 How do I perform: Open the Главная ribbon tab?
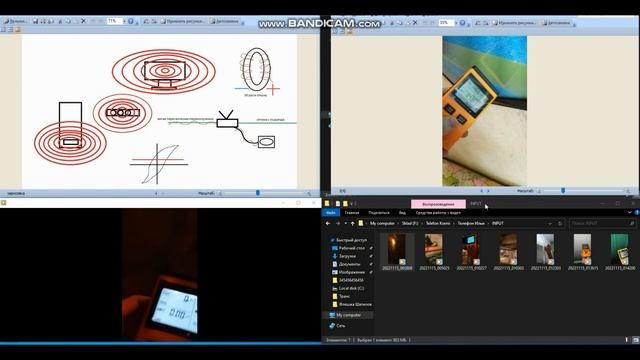pyautogui.click(x=352, y=213)
